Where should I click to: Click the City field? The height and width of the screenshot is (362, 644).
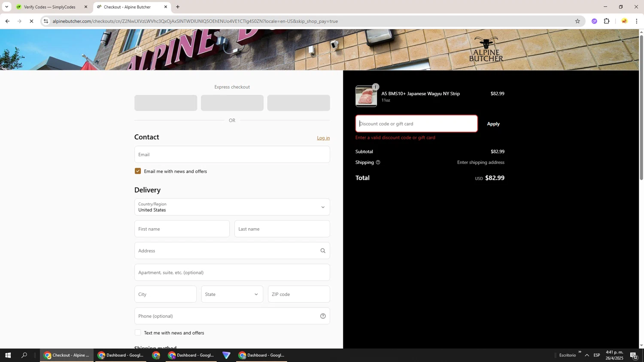point(165,294)
